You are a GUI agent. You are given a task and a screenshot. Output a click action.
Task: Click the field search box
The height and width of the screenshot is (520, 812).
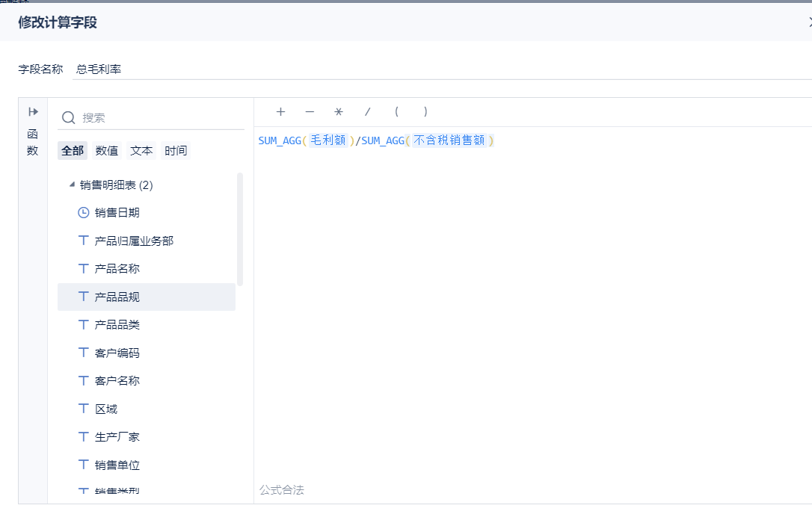[161, 117]
